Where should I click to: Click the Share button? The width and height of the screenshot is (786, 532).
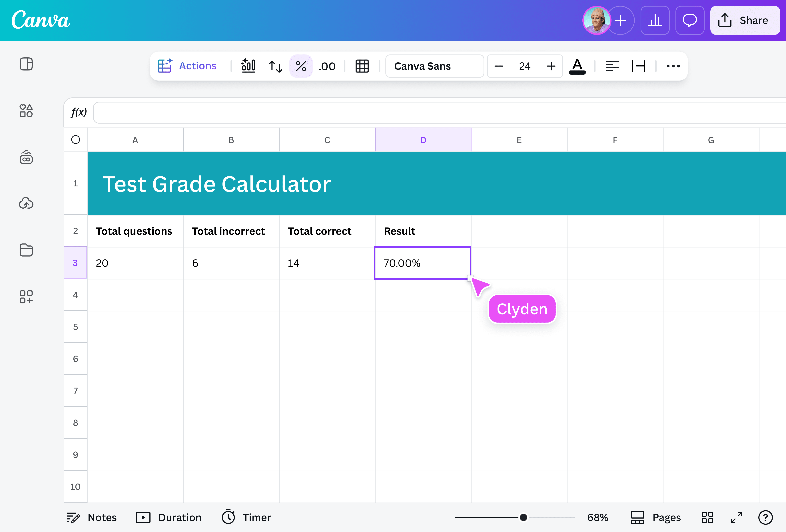coord(745,20)
